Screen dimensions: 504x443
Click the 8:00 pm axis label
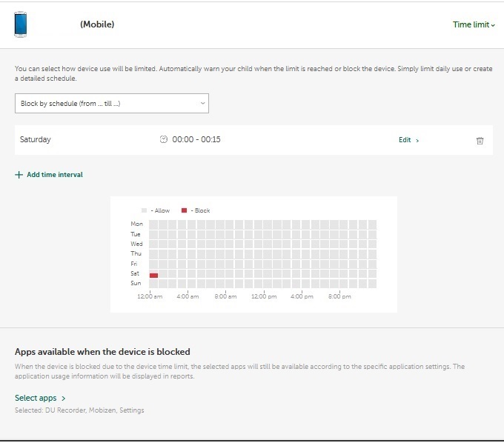(x=339, y=296)
